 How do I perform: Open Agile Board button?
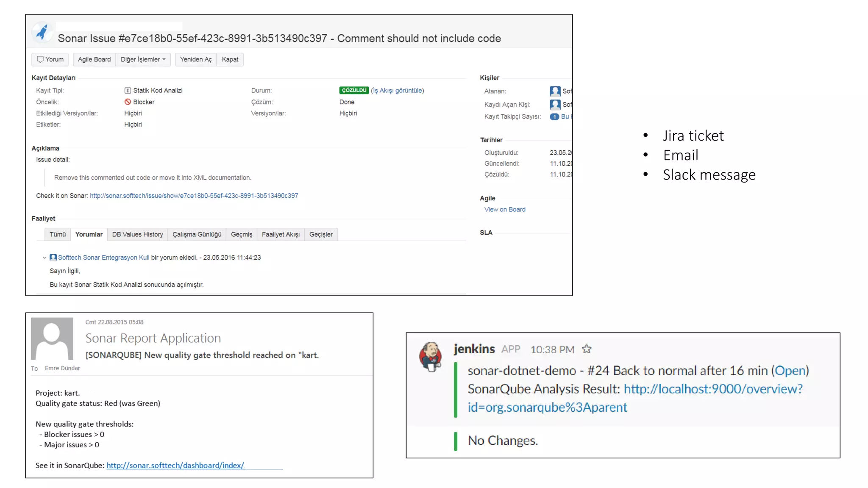(x=94, y=59)
